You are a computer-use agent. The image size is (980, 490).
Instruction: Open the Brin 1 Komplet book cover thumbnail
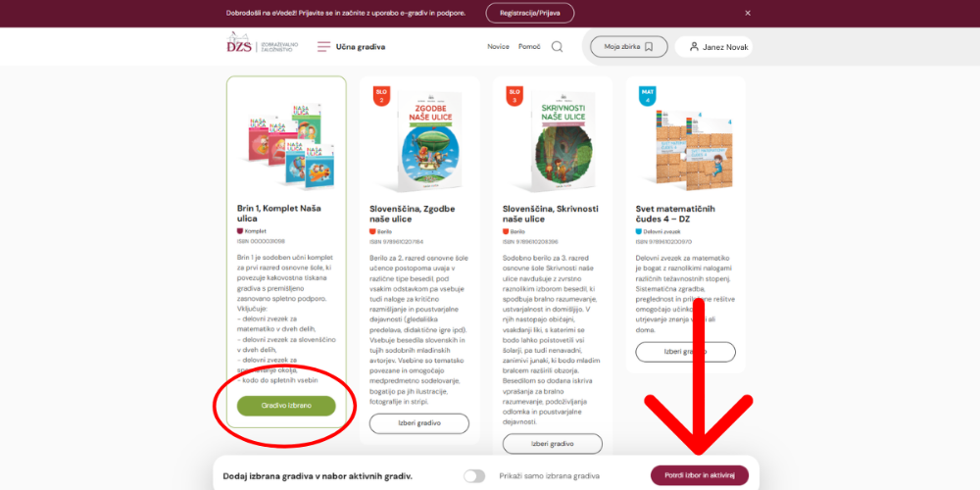point(288,146)
